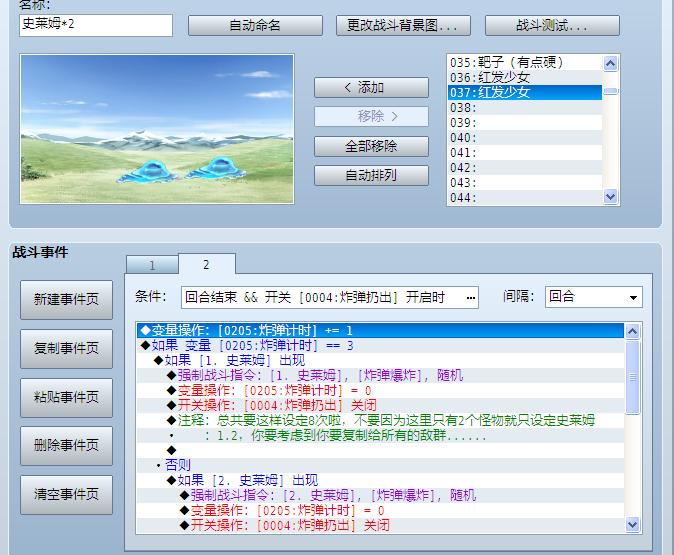The height and width of the screenshot is (555, 674).
Task: Click 删除事件页 button
Action: [x=67, y=446]
